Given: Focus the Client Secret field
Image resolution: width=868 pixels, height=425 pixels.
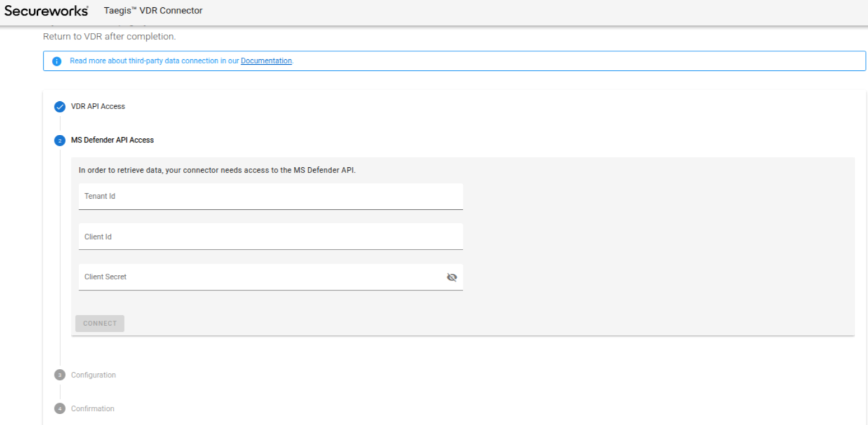Looking at the screenshot, I should click(271, 277).
